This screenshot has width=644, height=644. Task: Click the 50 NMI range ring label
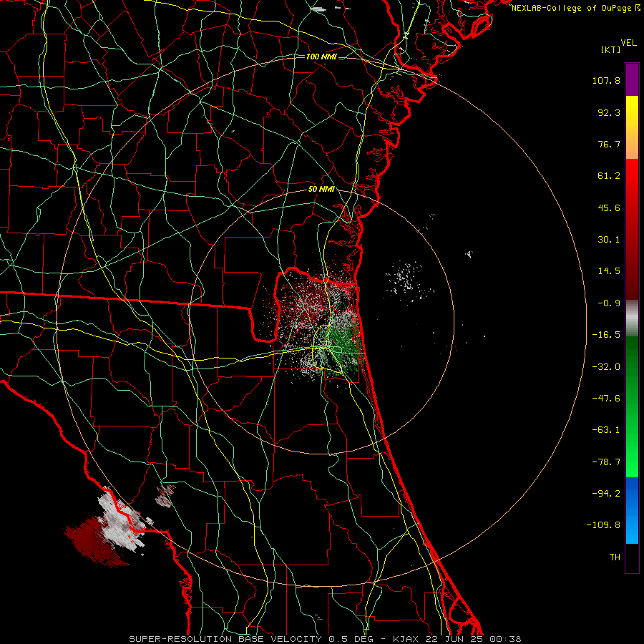[x=321, y=189]
